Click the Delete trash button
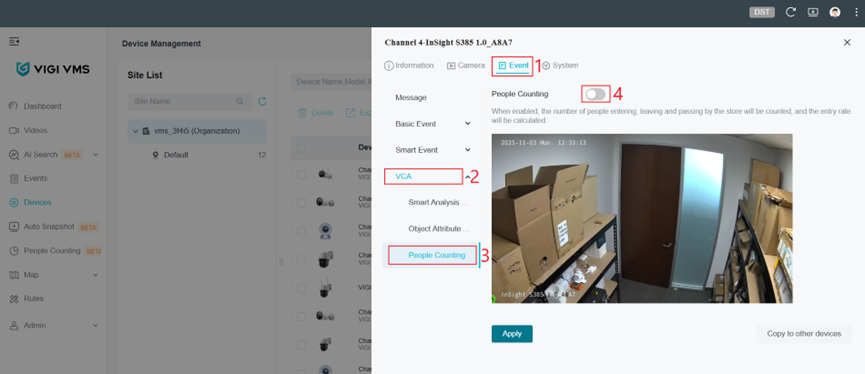This screenshot has height=374, width=865. pyautogui.click(x=316, y=113)
